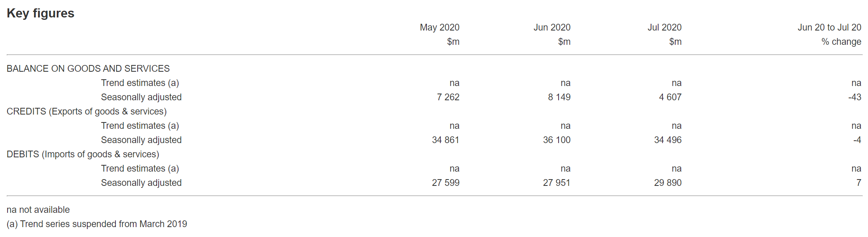Viewport: 868px width, 237px height.
Task: Click the "na not available" footnote
Action: [38, 210]
